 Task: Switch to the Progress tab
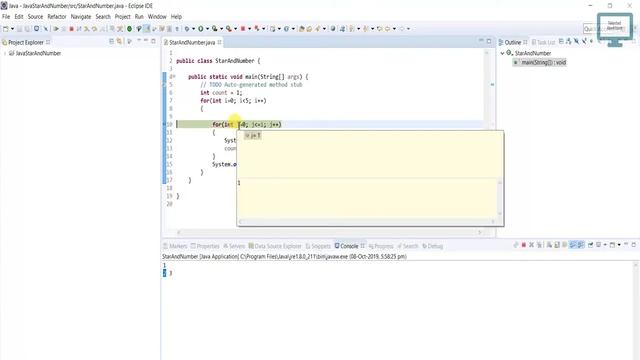coord(380,246)
